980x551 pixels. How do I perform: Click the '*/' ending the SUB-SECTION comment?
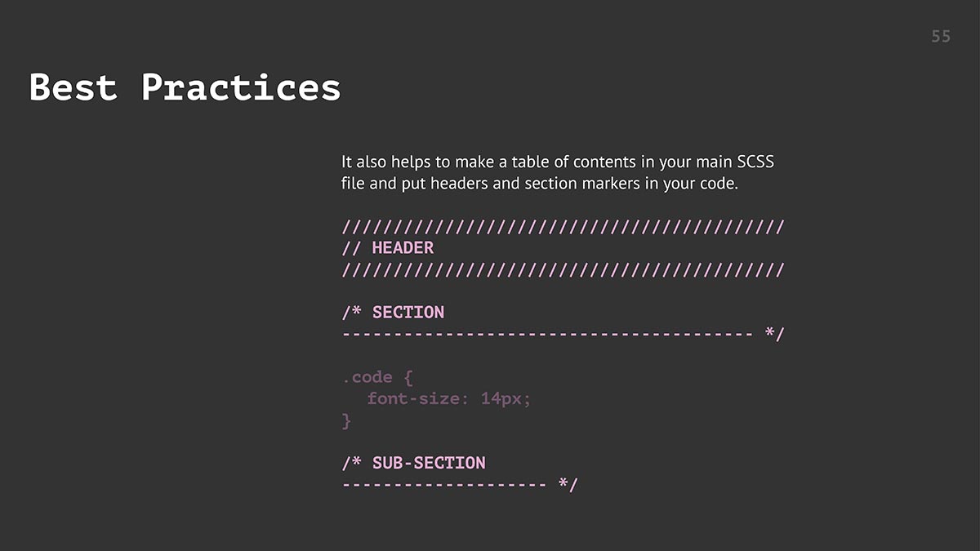(568, 484)
